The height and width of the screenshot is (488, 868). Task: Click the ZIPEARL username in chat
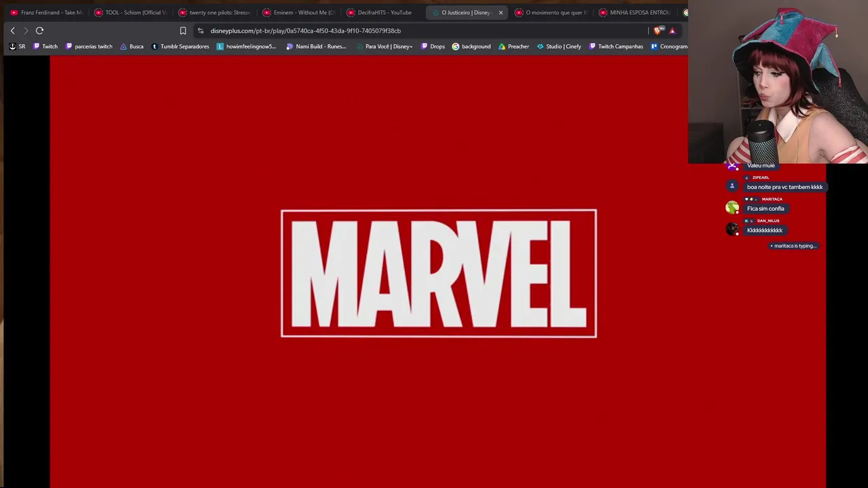[x=761, y=178]
